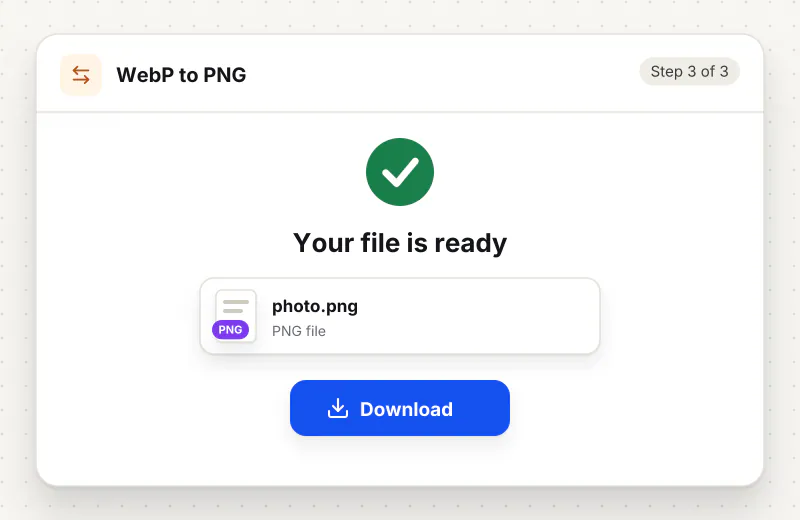This screenshot has height=520, width=800.
Task: Click the 'Your file is ready' heading
Action: pyautogui.click(x=400, y=243)
